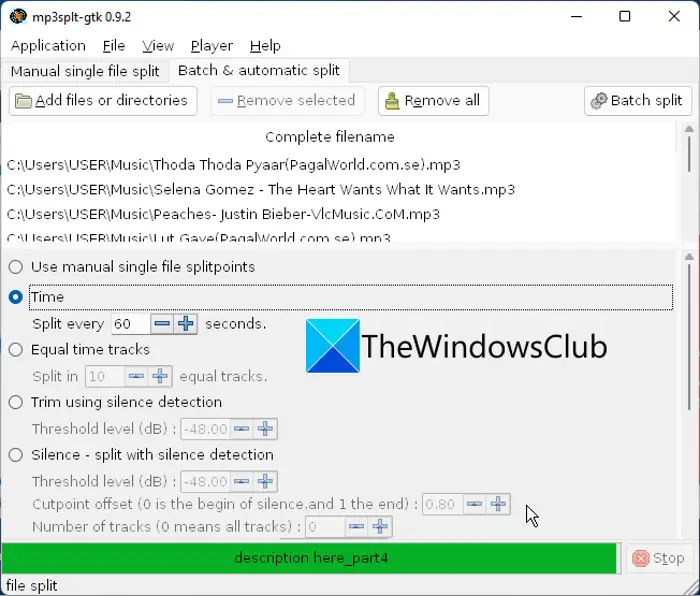Start the Batch split
The width and height of the screenshot is (700, 596).
click(638, 101)
